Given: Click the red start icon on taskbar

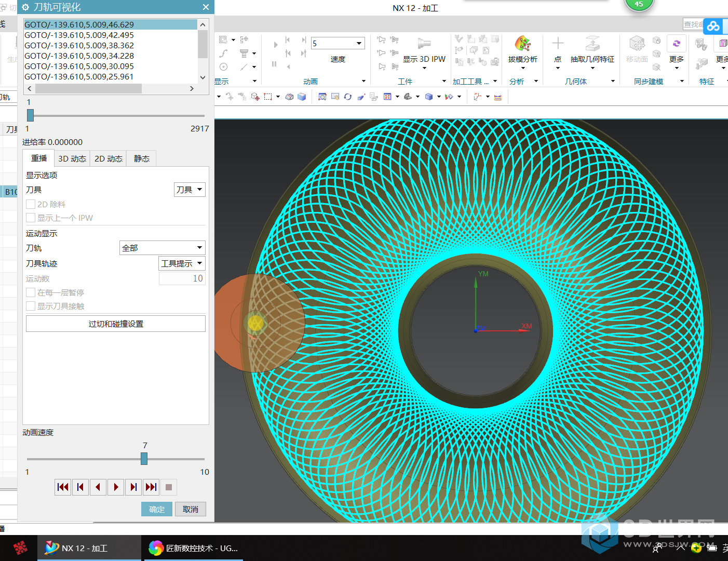Looking at the screenshot, I should click(21, 548).
